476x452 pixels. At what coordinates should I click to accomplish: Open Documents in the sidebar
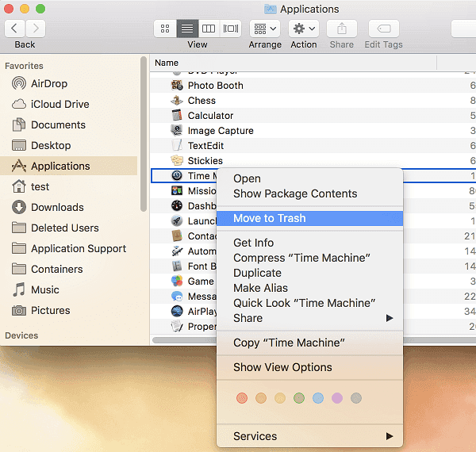point(68,124)
